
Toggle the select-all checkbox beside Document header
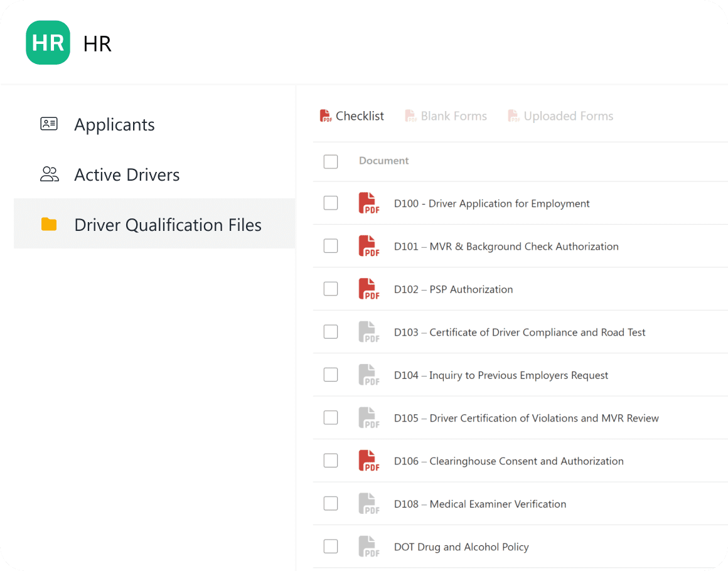pos(331,161)
